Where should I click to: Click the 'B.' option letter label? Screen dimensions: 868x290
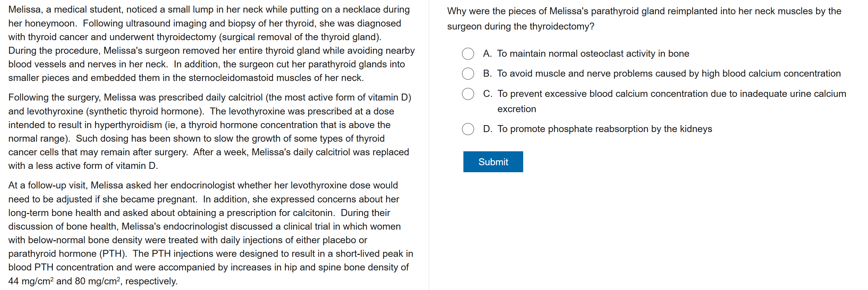(487, 73)
